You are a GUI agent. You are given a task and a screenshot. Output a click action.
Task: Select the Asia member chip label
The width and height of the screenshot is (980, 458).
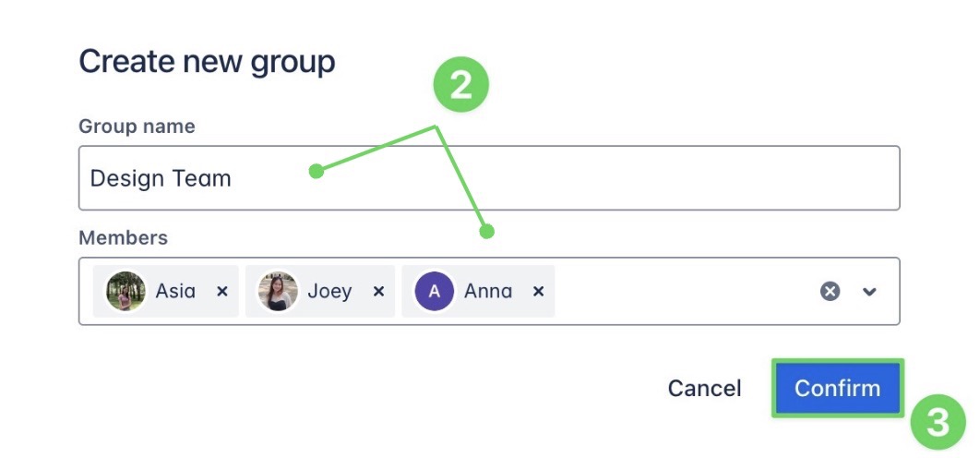click(x=175, y=292)
